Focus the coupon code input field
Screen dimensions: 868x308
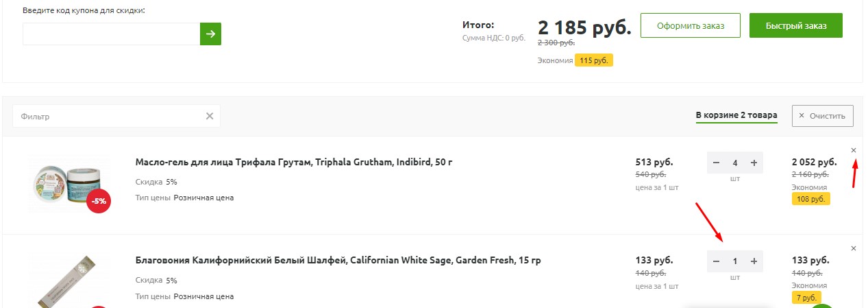click(x=111, y=34)
